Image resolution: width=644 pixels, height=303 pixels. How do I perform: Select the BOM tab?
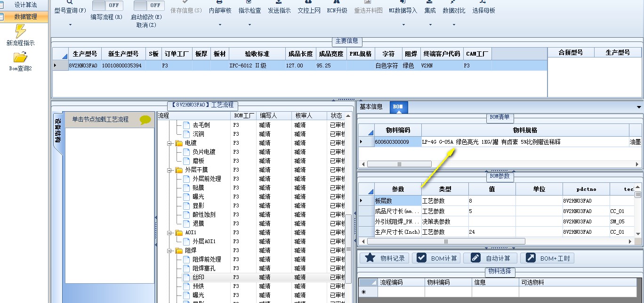[x=398, y=107]
